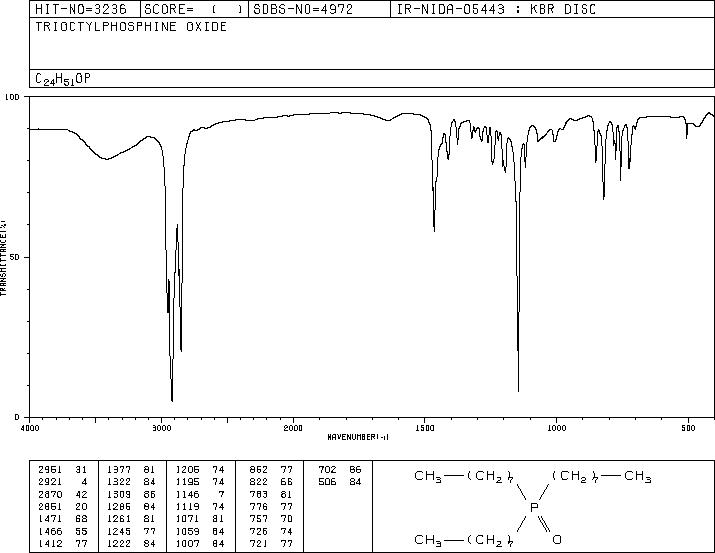
Task: Select the TRANSMITTANCE y-axis title
Action: [x=3, y=258]
